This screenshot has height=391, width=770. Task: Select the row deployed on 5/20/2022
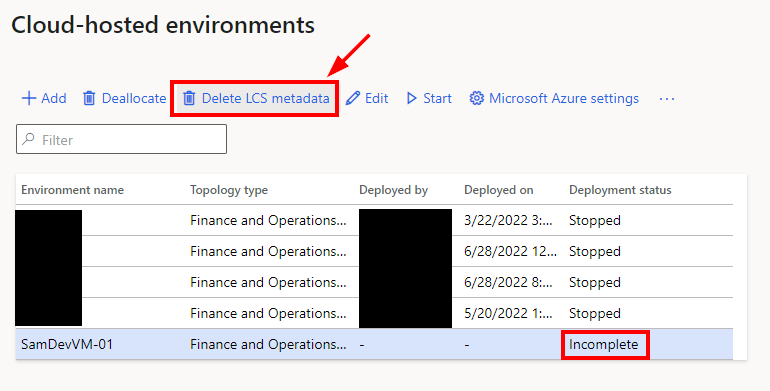pyautogui.click(x=374, y=313)
